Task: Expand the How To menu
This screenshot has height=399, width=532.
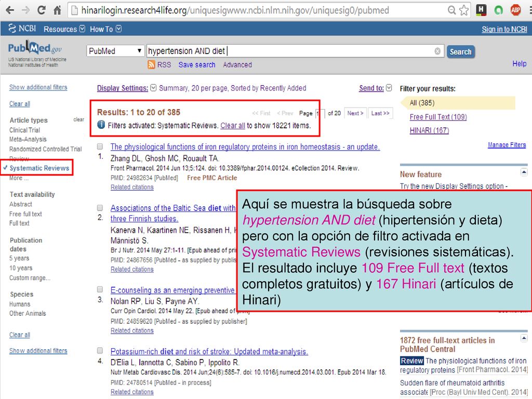Action: pyautogui.click(x=105, y=29)
